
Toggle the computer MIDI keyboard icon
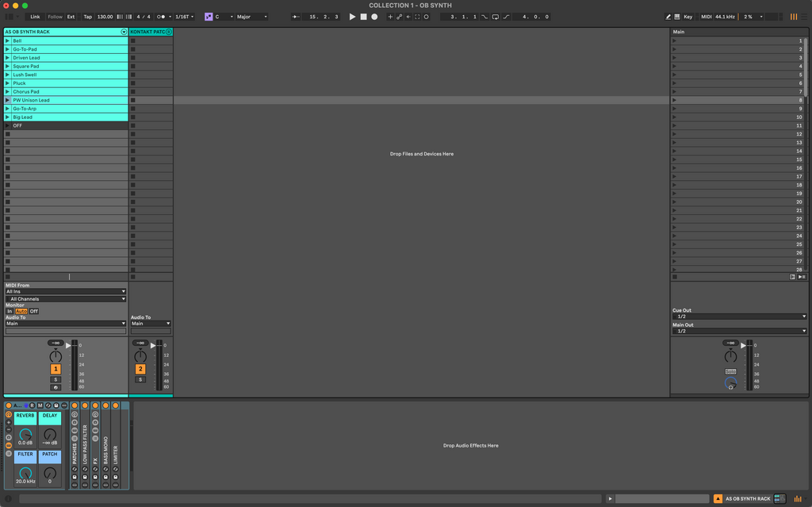(677, 17)
